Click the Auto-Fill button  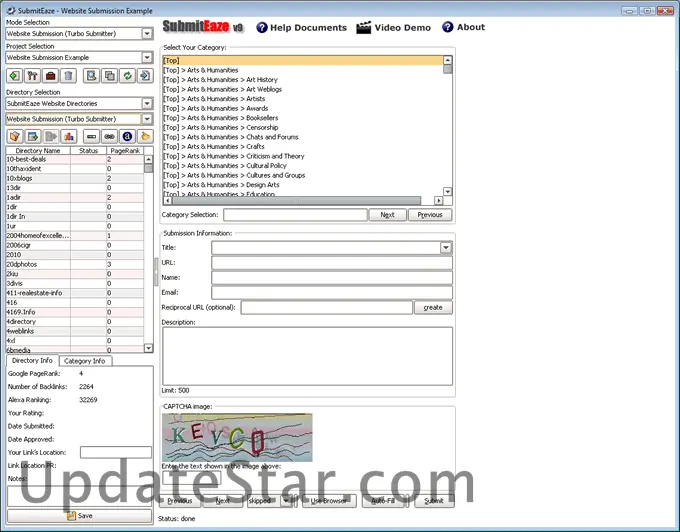click(383, 501)
